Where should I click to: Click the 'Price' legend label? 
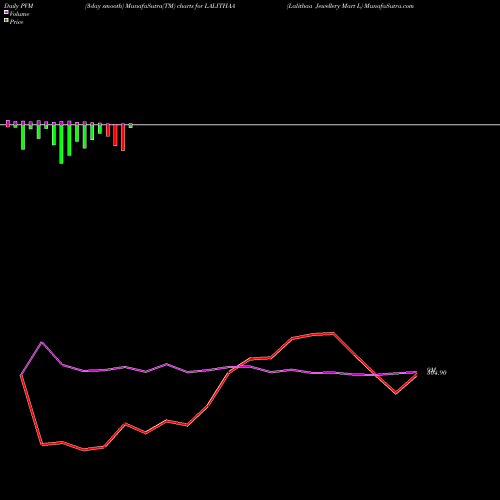(16, 22)
